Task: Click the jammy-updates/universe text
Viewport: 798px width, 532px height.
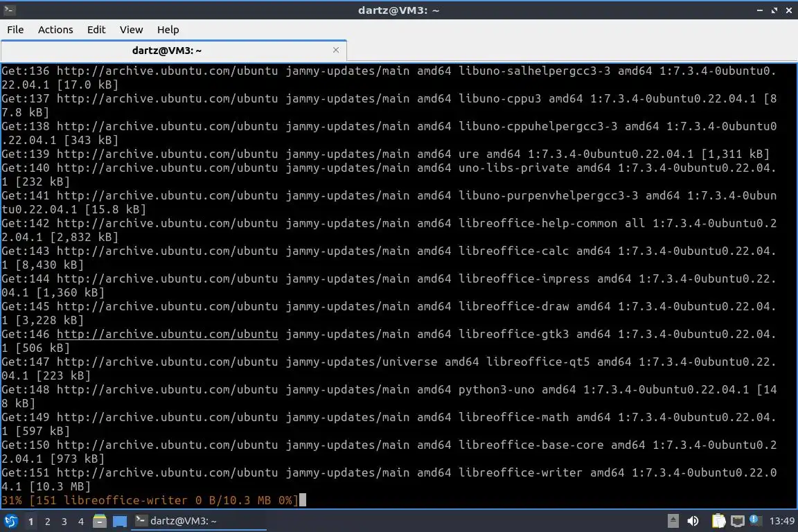Action: coord(362,362)
